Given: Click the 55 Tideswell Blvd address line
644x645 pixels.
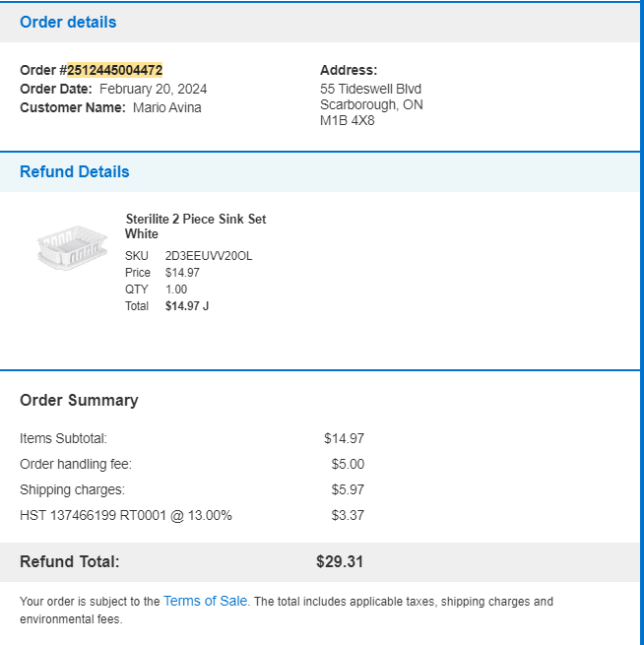Looking at the screenshot, I should [x=370, y=89].
